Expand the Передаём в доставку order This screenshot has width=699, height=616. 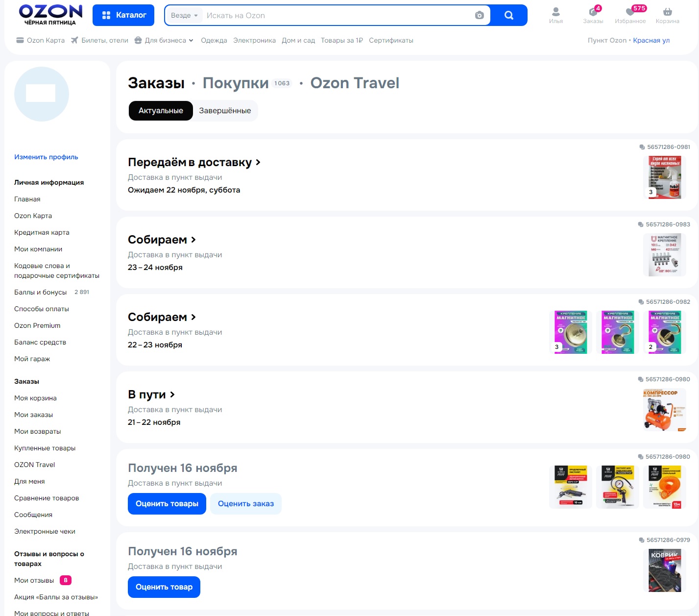194,162
